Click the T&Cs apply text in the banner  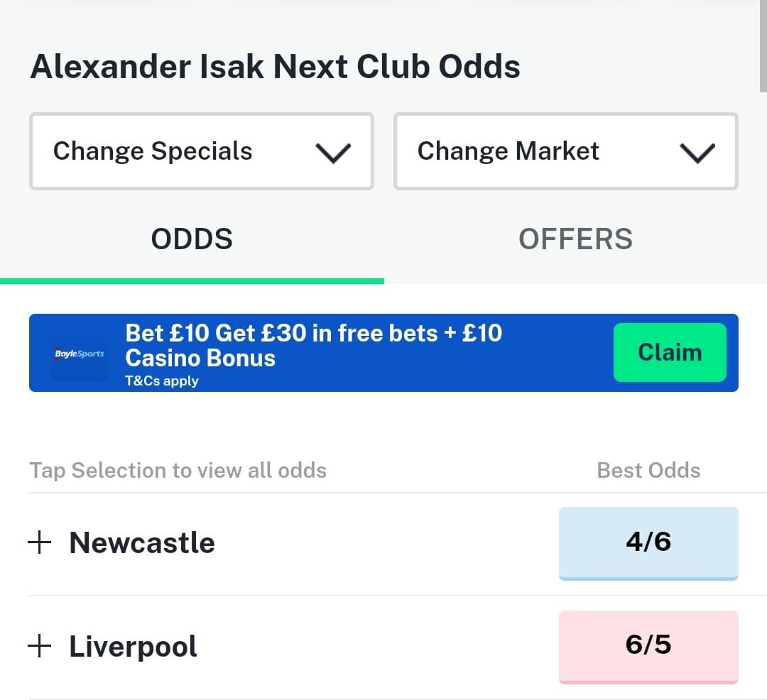[162, 381]
